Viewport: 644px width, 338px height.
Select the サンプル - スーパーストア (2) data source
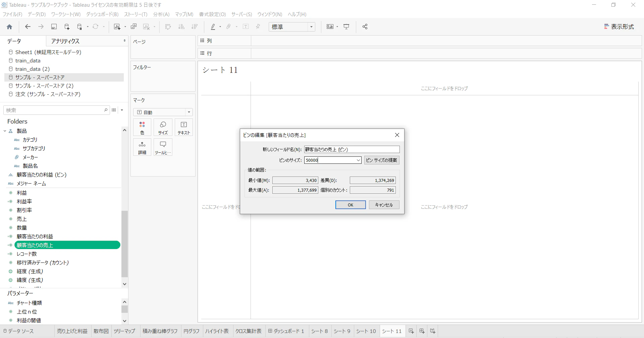pyautogui.click(x=44, y=86)
